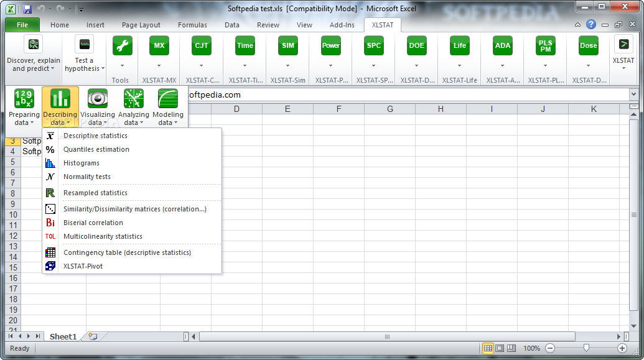The width and height of the screenshot is (644, 360).
Task: Click the zoom slider handle
Action: pyautogui.click(x=586, y=348)
